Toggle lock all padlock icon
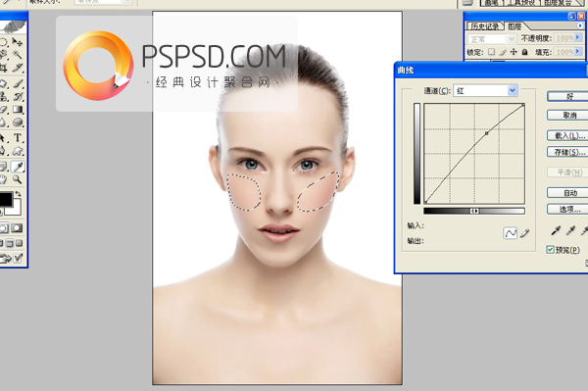 point(524,52)
